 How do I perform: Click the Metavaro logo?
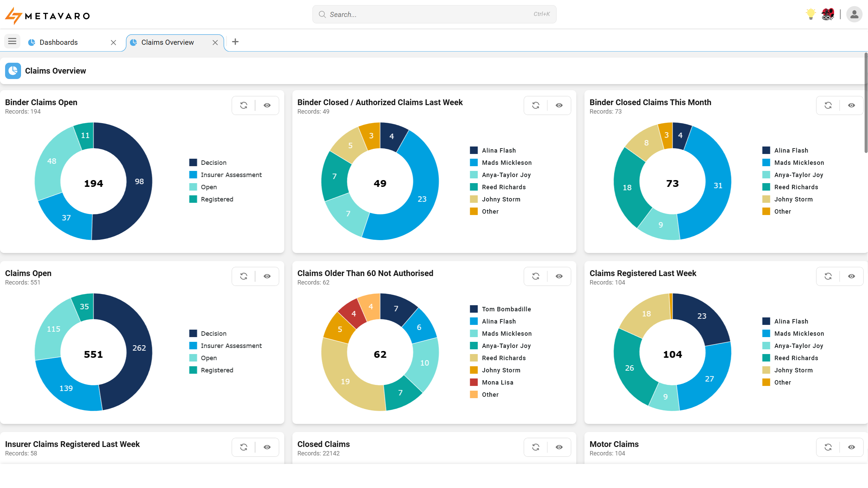point(47,16)
